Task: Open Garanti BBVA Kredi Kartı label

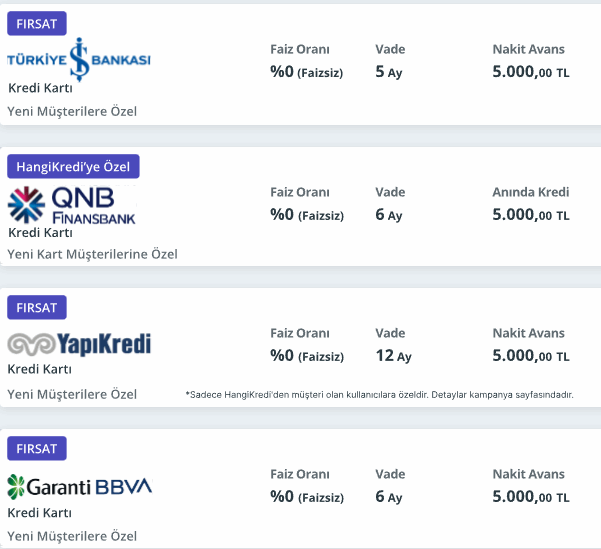Action: [x=39, y=513]
